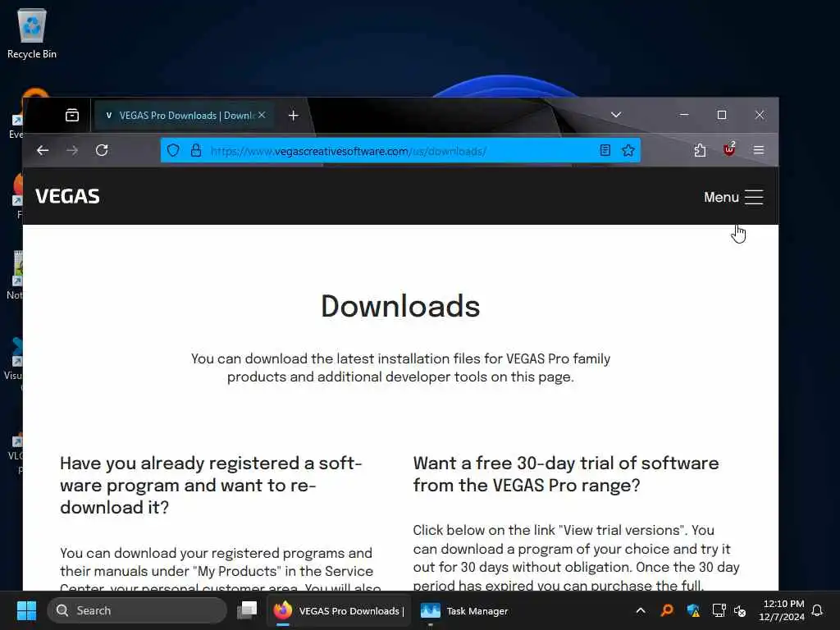Image resolution: width=840 pixels, height=630 pixels.
Task: Expand the list all tabs chevron
Action: 616,115
